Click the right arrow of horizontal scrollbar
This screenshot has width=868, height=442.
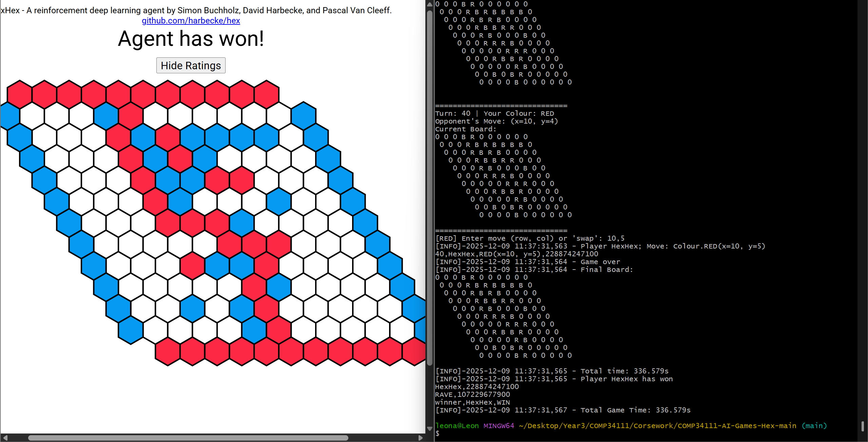click(x=421, y=438)
